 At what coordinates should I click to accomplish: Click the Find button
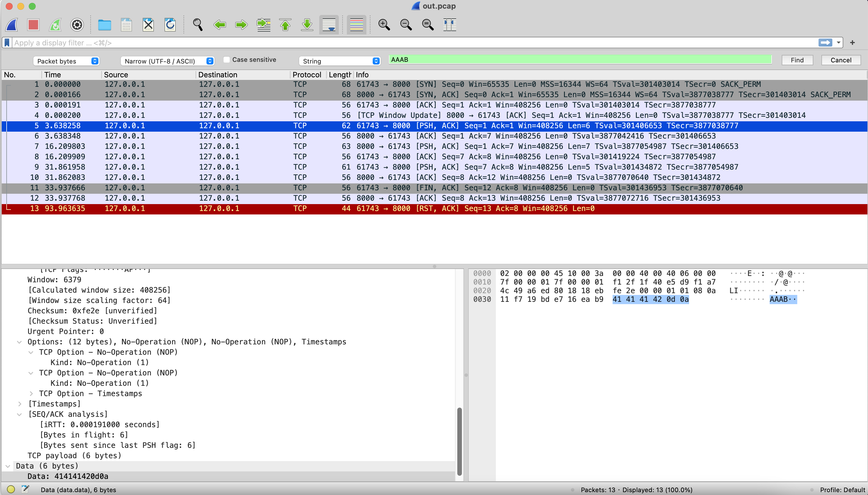tap(797, 60)
